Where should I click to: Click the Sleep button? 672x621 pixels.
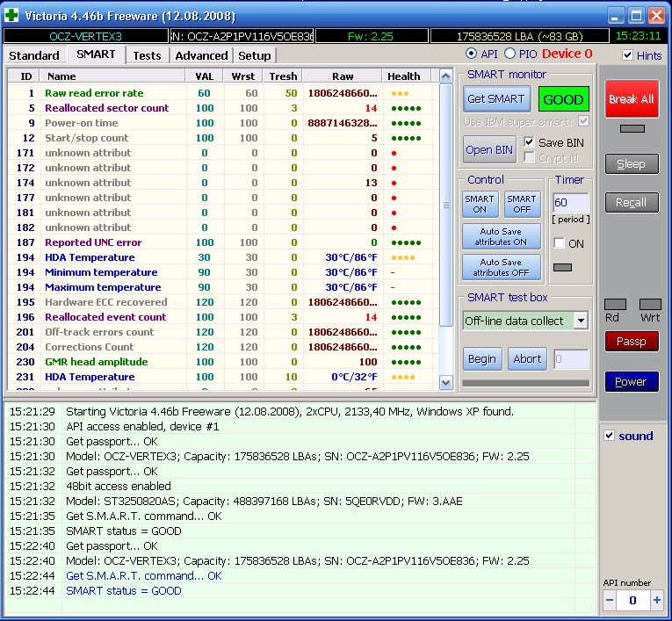tap(632, 164)
